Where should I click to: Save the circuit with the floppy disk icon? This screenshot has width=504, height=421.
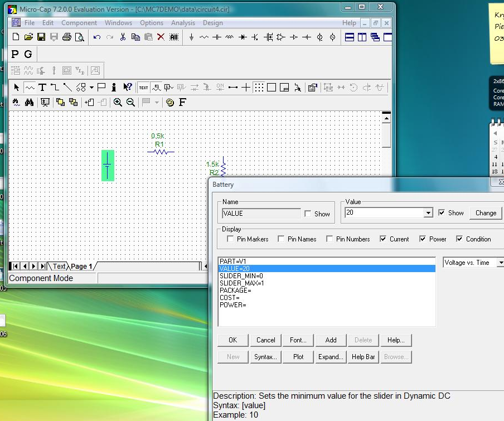[x=41, y=37]
